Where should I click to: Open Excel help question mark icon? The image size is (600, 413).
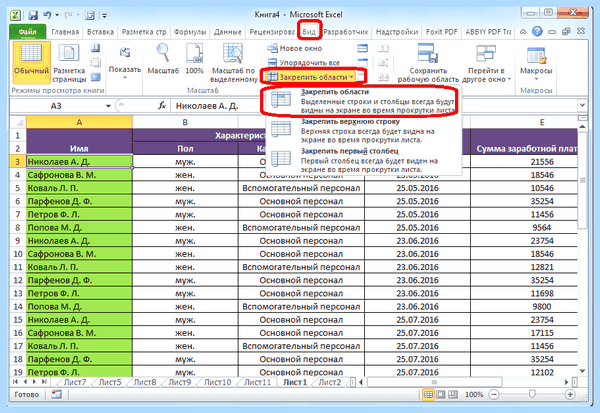tap(537, 31)
